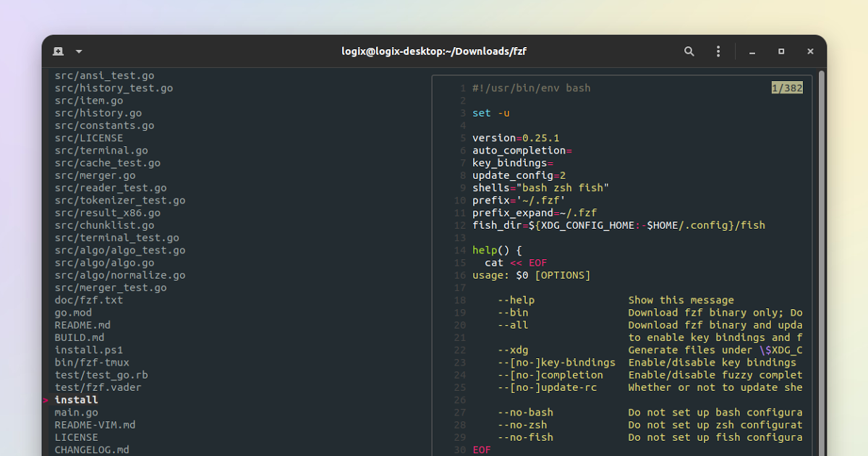Select src/terminal.go entry
This screenshot has width=868, height=456.
[x=101, y=151]
